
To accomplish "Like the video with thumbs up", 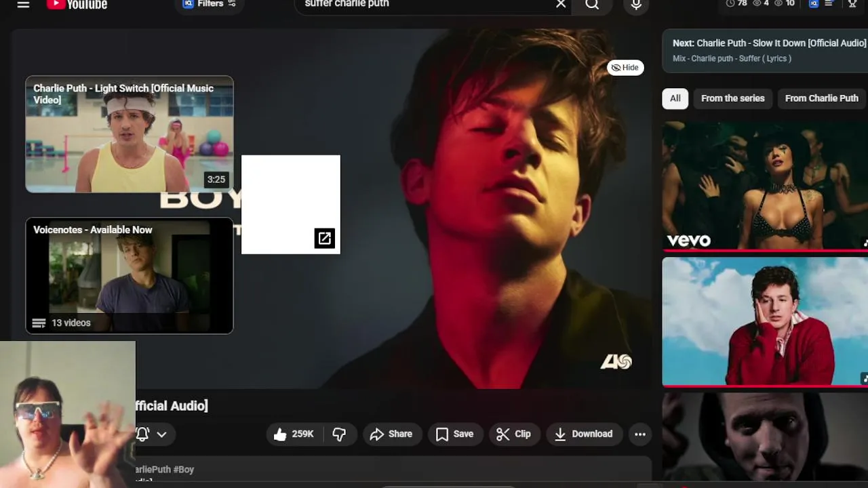I will pos(294,434).
